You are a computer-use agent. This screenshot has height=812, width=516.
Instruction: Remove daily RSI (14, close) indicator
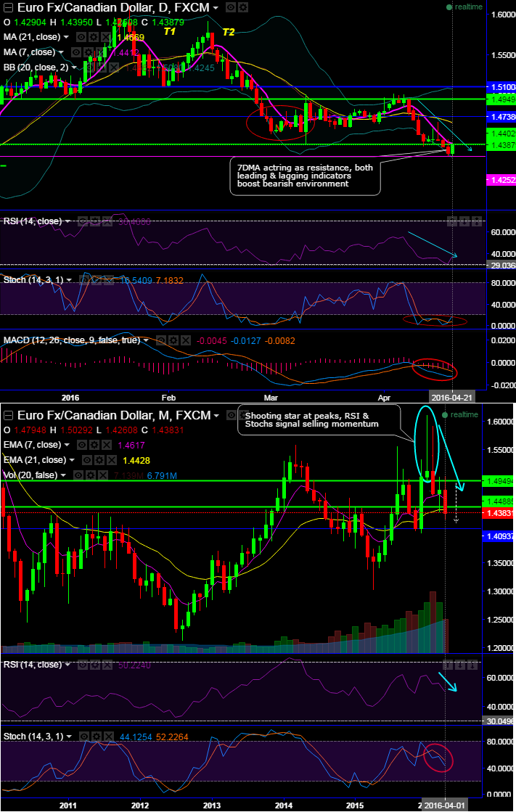tap(107, 221)
